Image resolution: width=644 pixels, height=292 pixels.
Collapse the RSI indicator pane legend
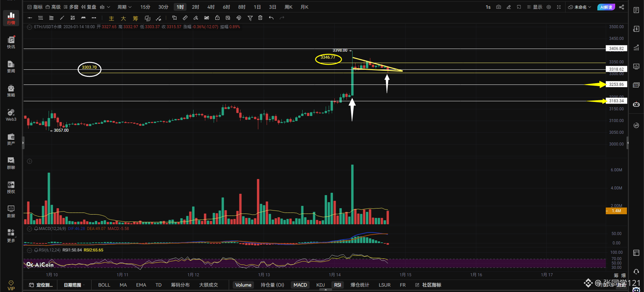coord(30,250)
